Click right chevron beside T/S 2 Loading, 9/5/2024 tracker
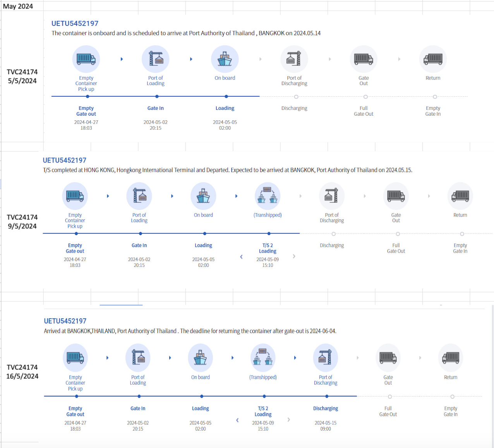Screen dimensions: 494x448 [294, 256]
